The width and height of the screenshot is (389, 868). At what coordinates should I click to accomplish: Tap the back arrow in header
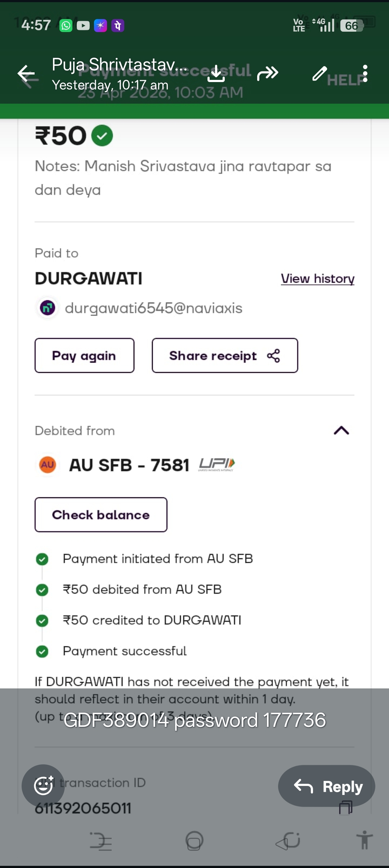coord(26,74)
